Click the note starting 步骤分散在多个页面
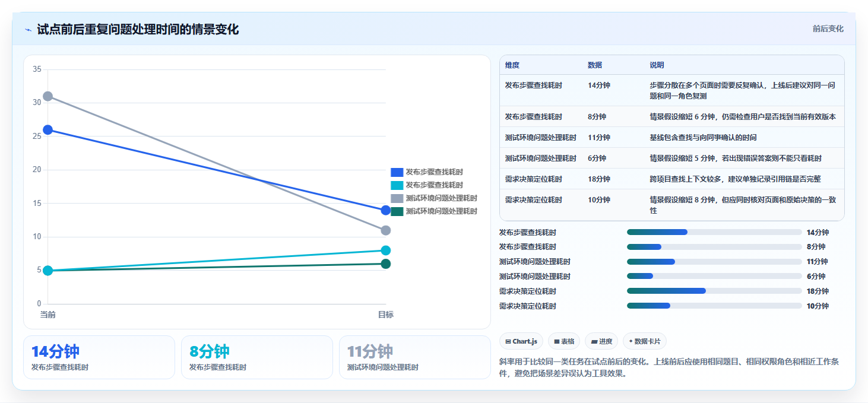 click(x=743, y=91)
